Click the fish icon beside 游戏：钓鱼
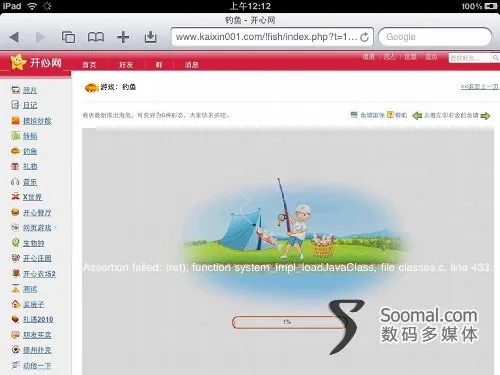Viewport: 500px width, 375px height. tap(91, 88)
